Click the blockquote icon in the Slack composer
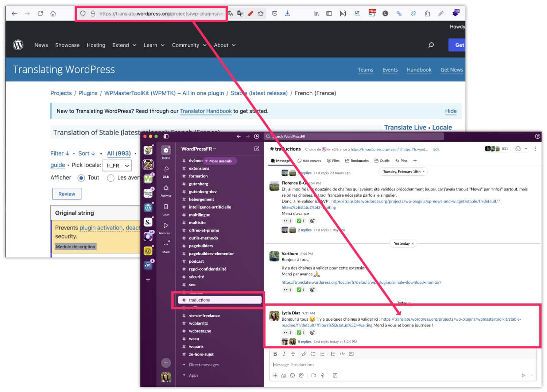This screenshot has height=392, width=547. 333,354
